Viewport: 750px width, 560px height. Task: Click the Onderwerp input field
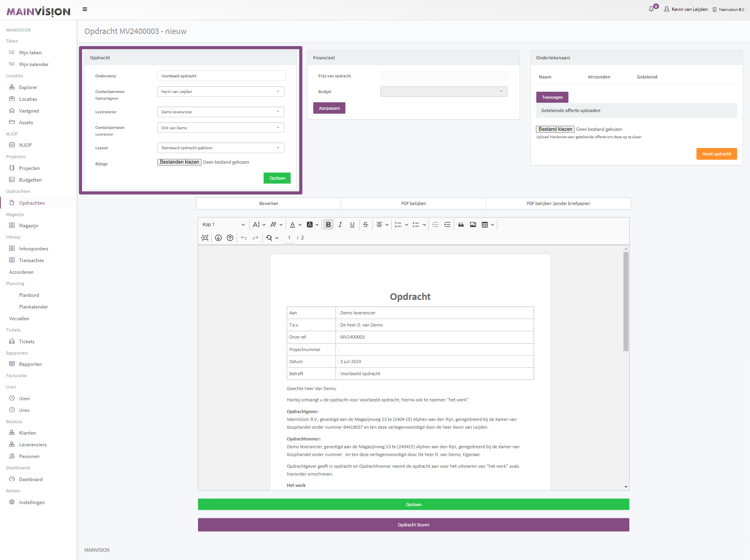click(x=221, y=76)
